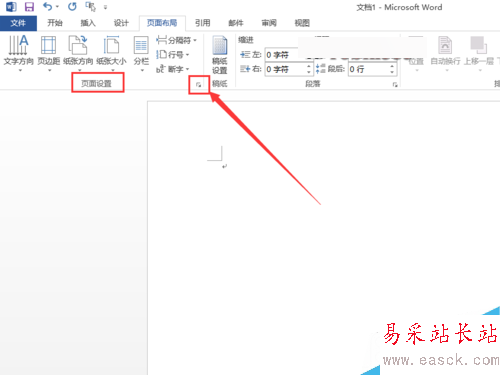Click the spacing-after icon beside 段后
Screen dimensions: 500x375
(x=320, y=69)
